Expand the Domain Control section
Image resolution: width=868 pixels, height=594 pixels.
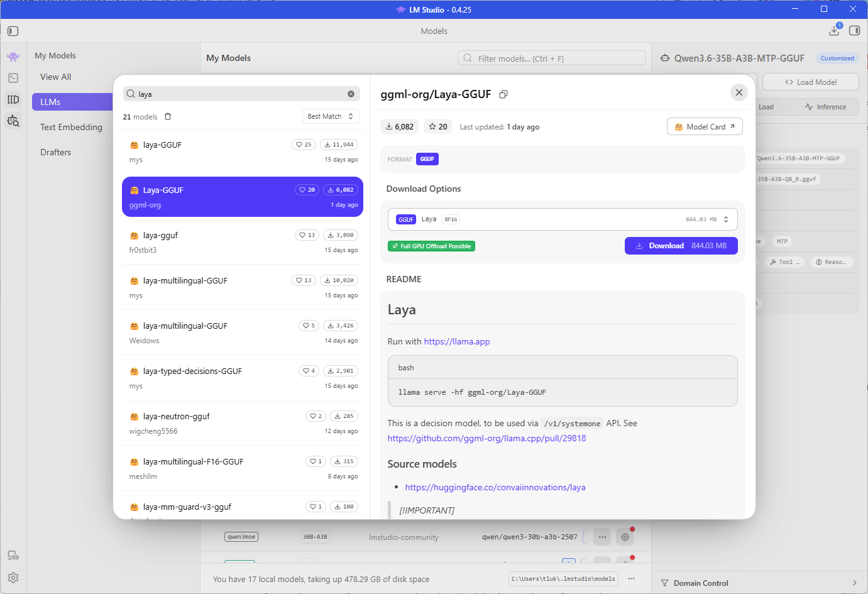coord(760,583)
